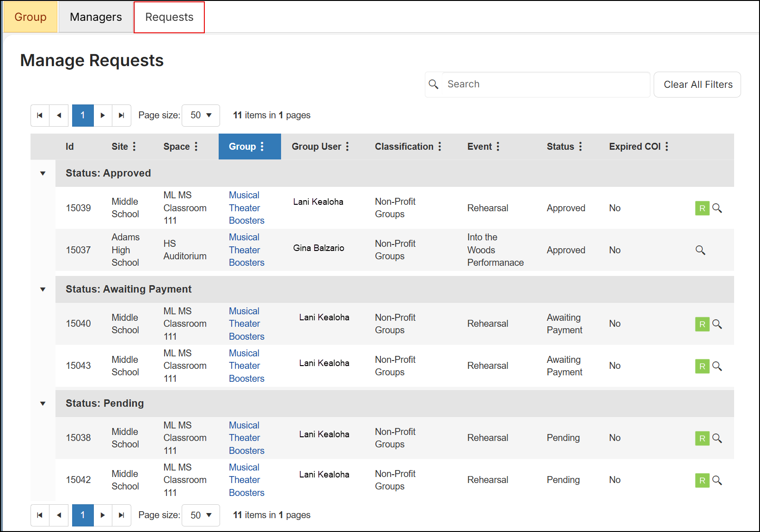
Task: Open Status column options menu
Action: click(580, 147)
